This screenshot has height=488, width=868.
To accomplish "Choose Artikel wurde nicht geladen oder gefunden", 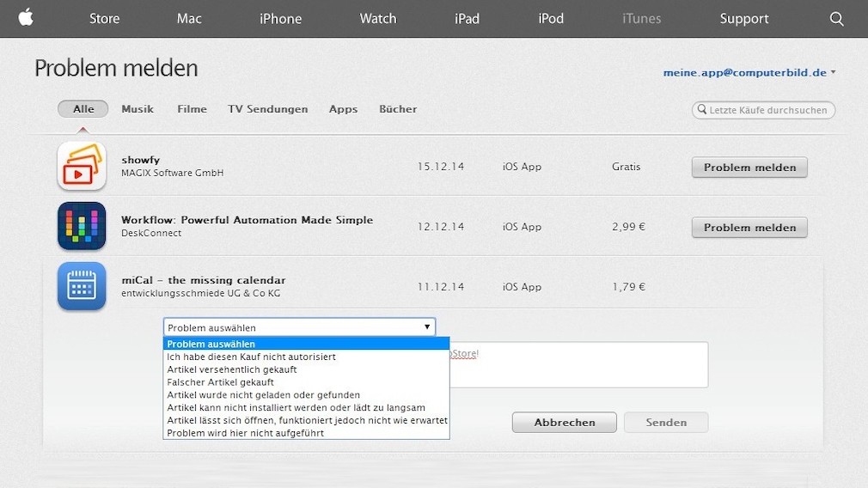I will 306,395.
